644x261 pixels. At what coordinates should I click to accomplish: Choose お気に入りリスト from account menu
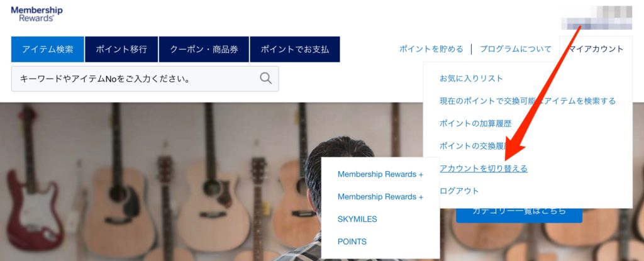(471, 78)
